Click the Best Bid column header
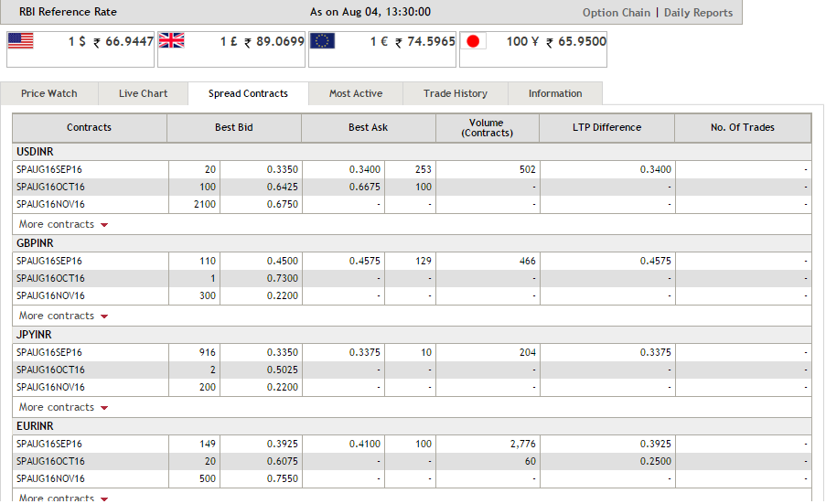The width and height of the screenshot is (826, 504). (234, 127)
